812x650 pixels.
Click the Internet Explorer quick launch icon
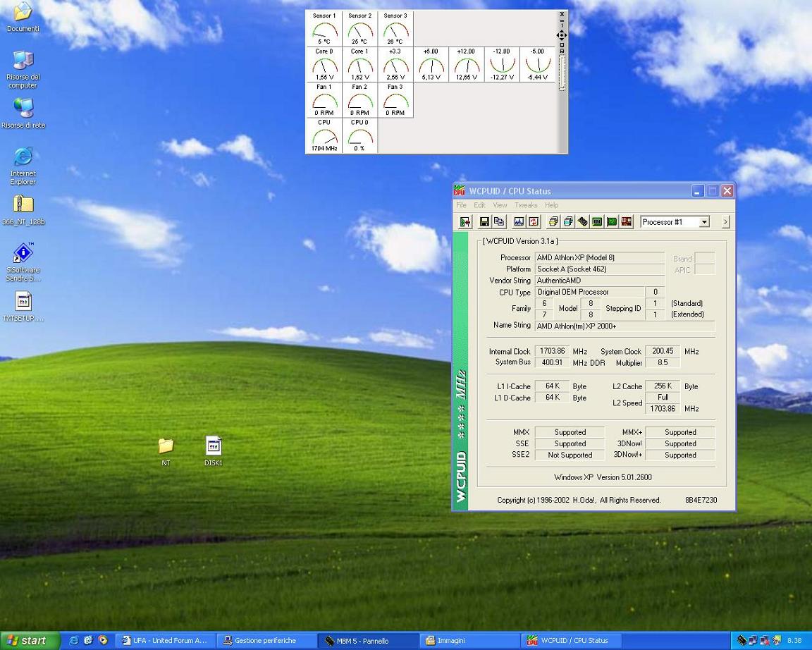point(73,641)
